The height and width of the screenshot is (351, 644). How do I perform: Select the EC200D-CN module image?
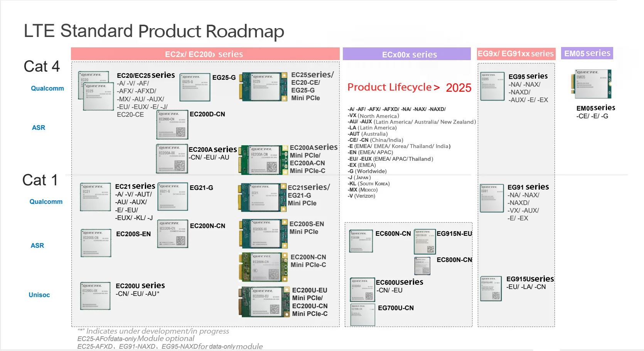pos(172,124)
